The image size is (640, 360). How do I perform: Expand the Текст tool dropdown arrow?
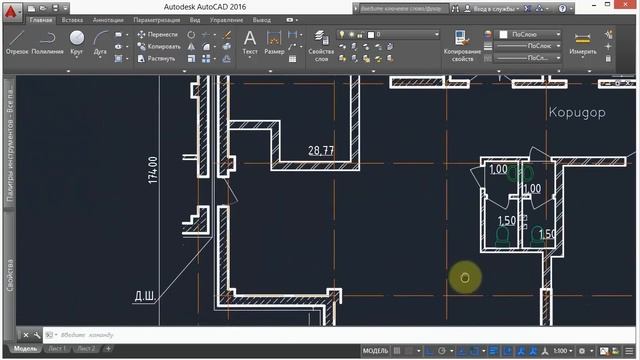(250, 58)
